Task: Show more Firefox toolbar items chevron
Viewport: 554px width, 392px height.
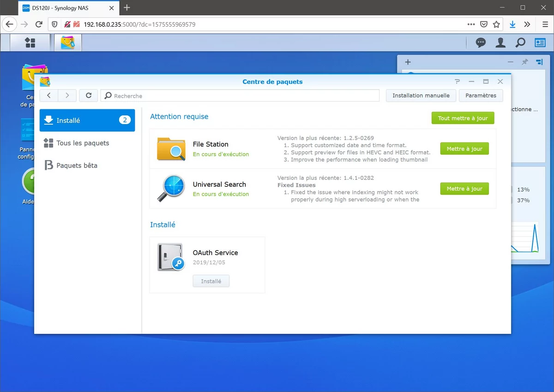Action: (x=527, y=24)
